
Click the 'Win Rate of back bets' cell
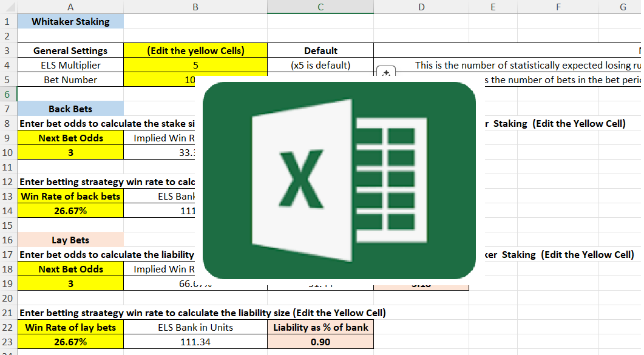pyautogui.click(x=70, y=196)
